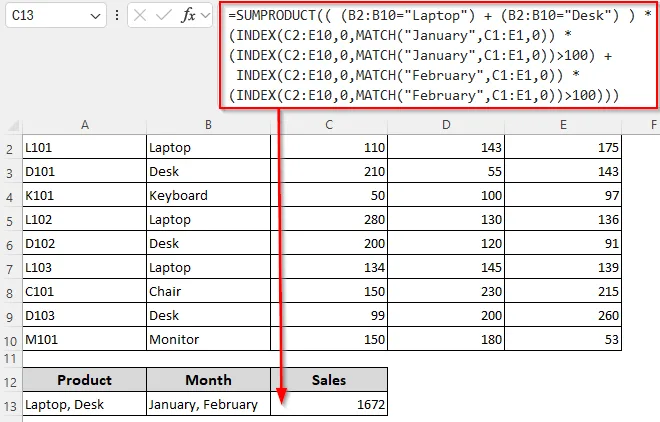Image resolution: width=660 pixels, height=422 pixels.
Task: Click cell with value 260
Action: tap(563, 315)
